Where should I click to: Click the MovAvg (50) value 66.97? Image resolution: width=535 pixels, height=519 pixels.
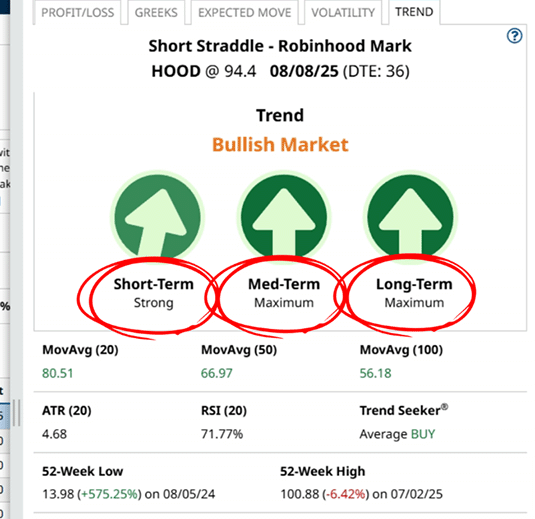pyautogui.click(x=216, y=373)
